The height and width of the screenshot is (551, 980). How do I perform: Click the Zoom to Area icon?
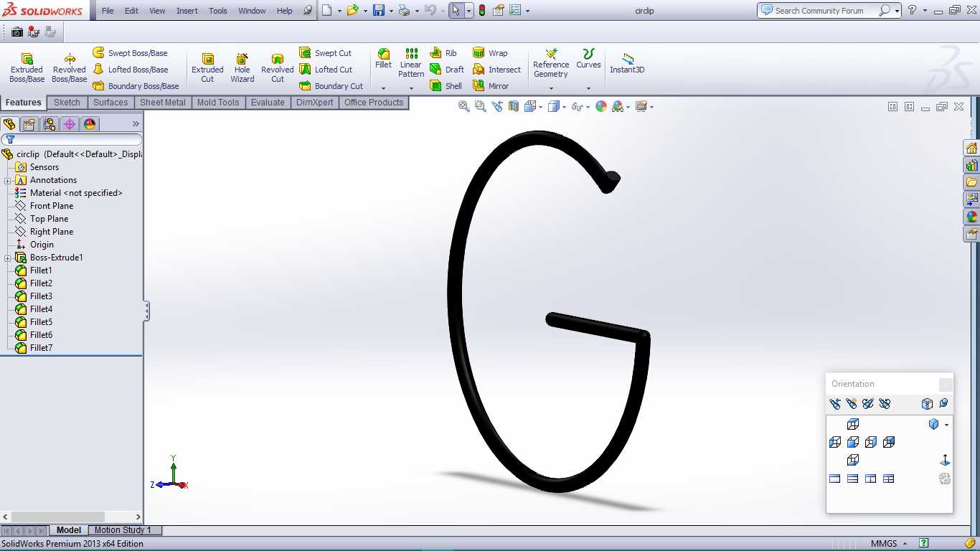click(x=481, y=106)
